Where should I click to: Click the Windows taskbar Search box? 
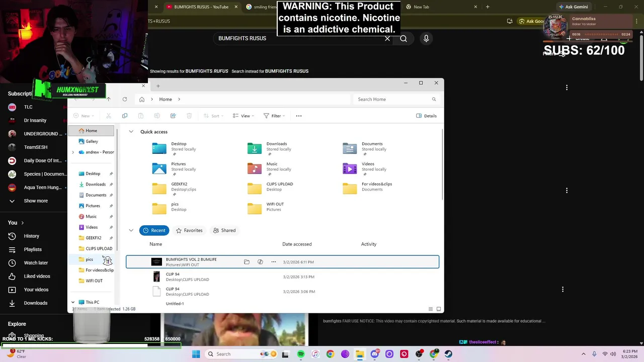pos(243,354)
